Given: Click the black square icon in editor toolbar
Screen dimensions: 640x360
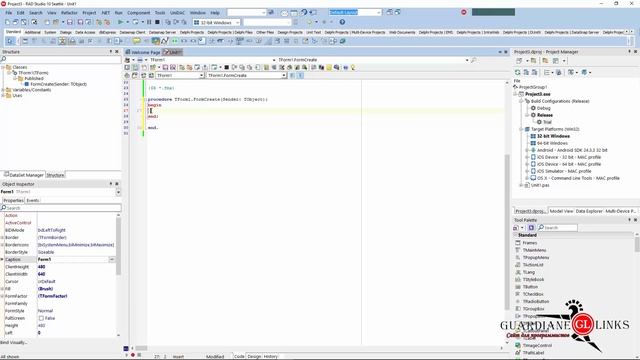Looking at the screenshot, I should pyautogui.click(x=227, y=67).
